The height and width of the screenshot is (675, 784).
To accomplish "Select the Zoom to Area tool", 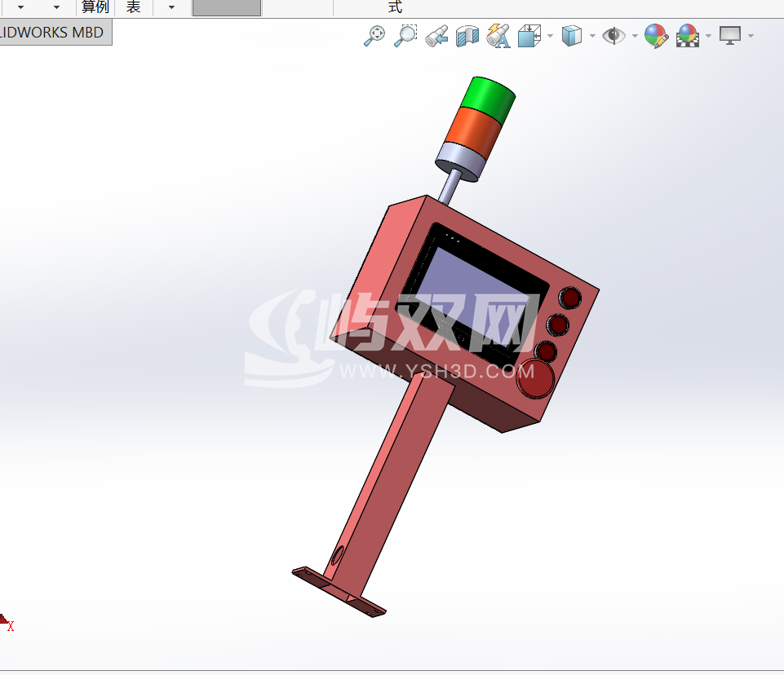I will point(405,36).
